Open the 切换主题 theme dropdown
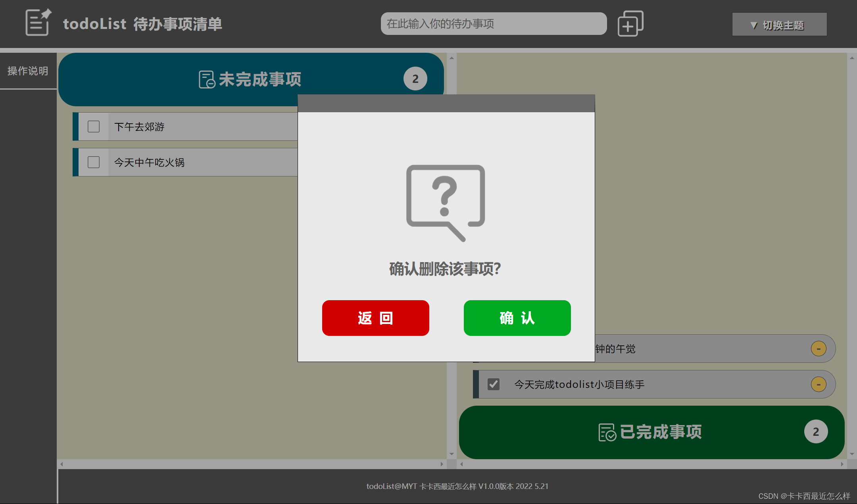 pos(779,24)
